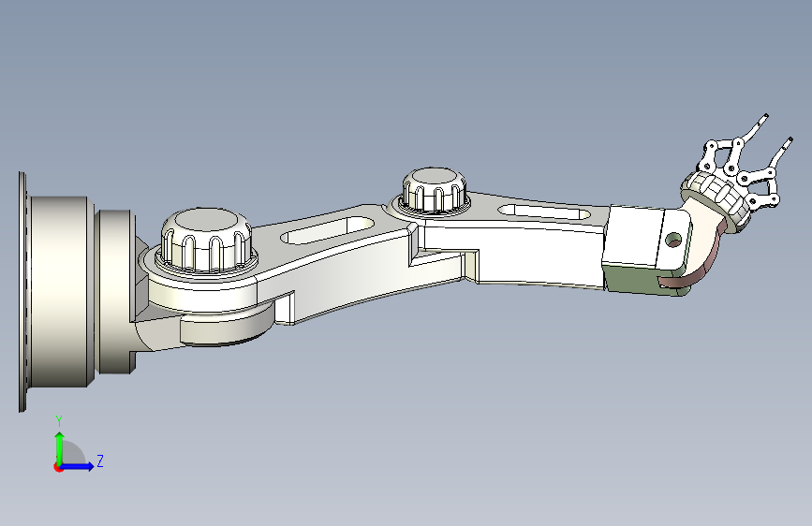Select the second joint knob at elbow
This screenshot has height=526, width=812.
pos(434,189)
